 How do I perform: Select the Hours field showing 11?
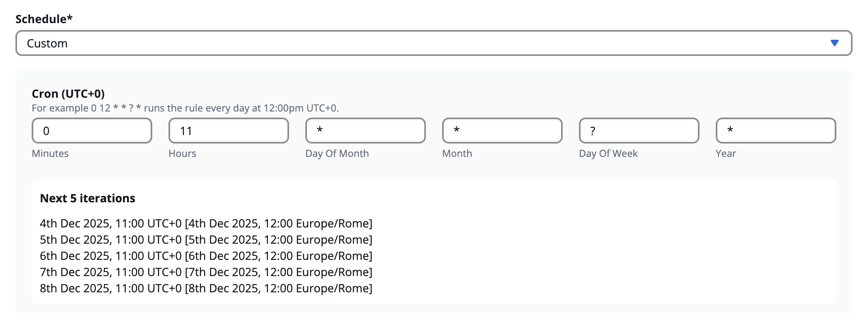coord(229,131)
